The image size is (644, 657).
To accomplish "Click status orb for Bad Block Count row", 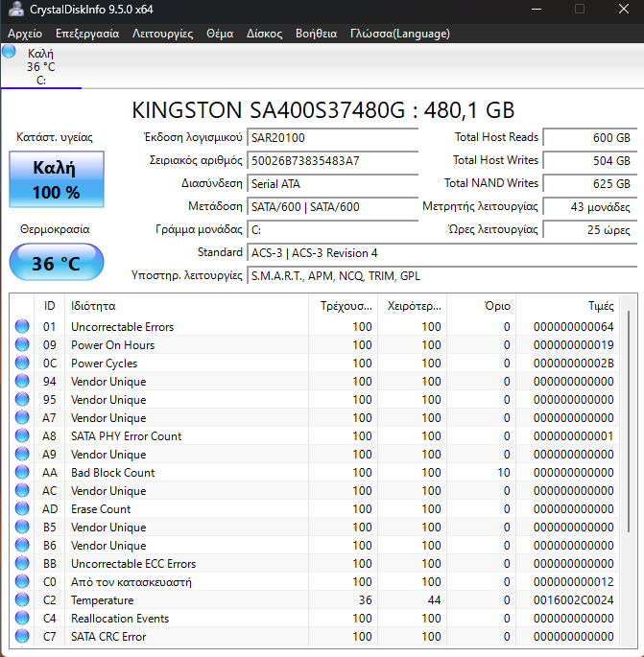I will [22, 472].
